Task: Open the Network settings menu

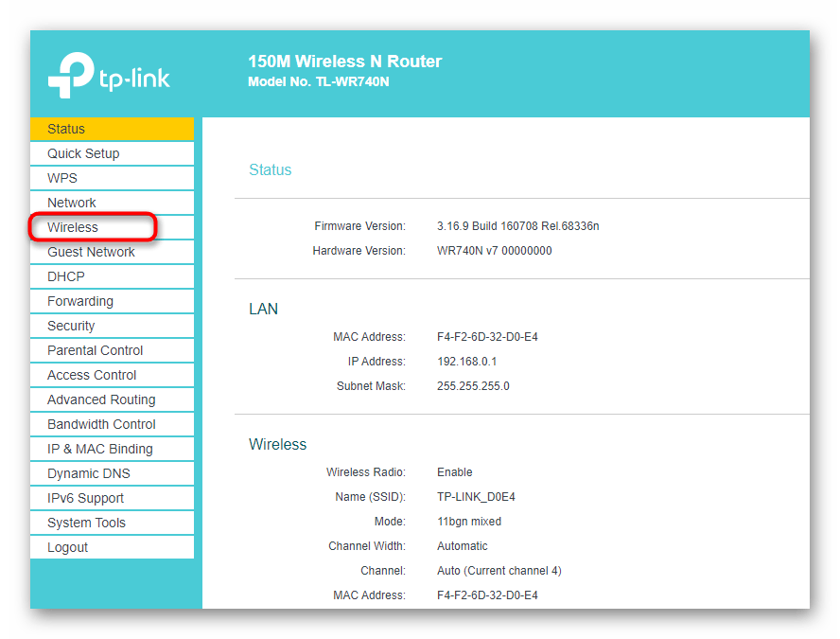Action: 112,204
